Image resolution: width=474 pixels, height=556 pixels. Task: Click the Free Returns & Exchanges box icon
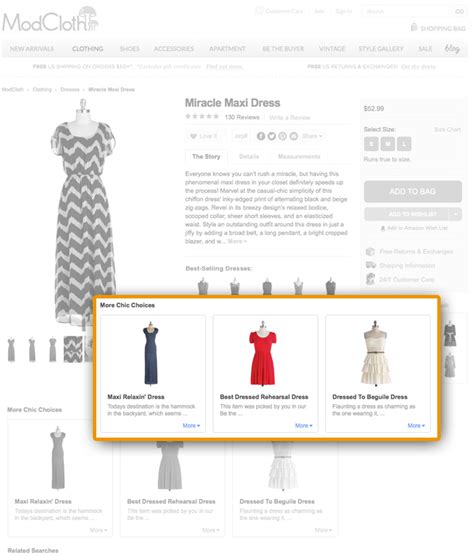click(x=370, y=251)
